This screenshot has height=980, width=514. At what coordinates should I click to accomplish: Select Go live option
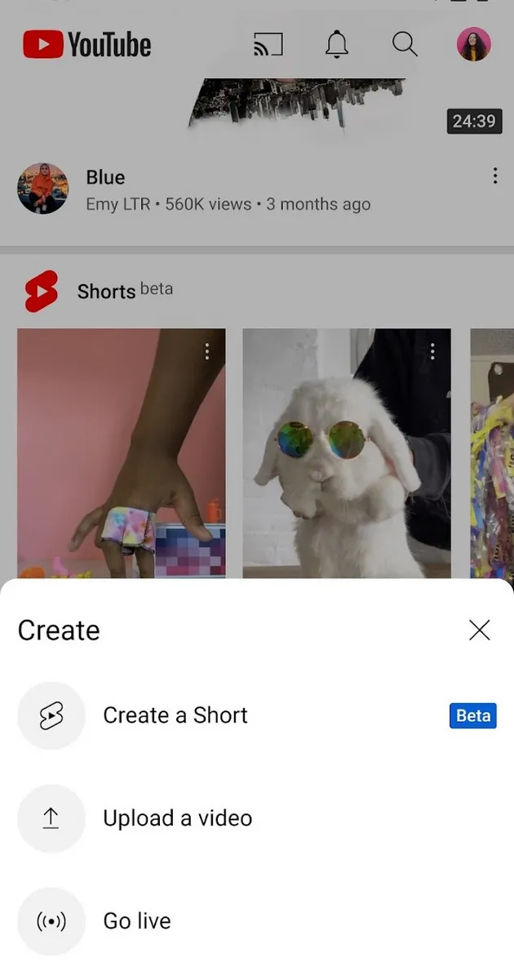click(137, 921)
